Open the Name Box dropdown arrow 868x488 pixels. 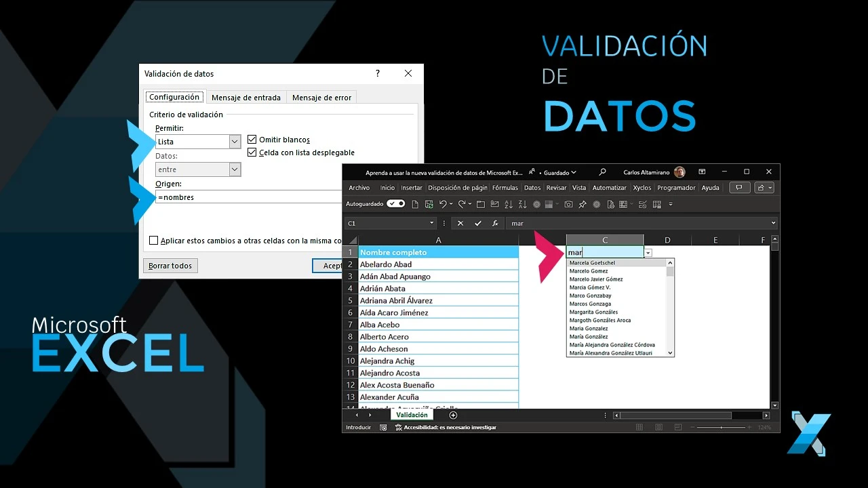click(432, 223)
